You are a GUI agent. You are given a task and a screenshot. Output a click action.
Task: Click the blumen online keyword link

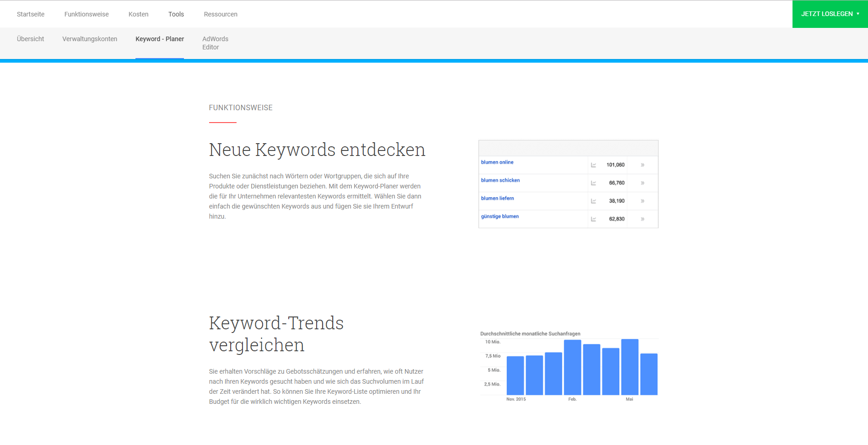[x=497, y=162]
